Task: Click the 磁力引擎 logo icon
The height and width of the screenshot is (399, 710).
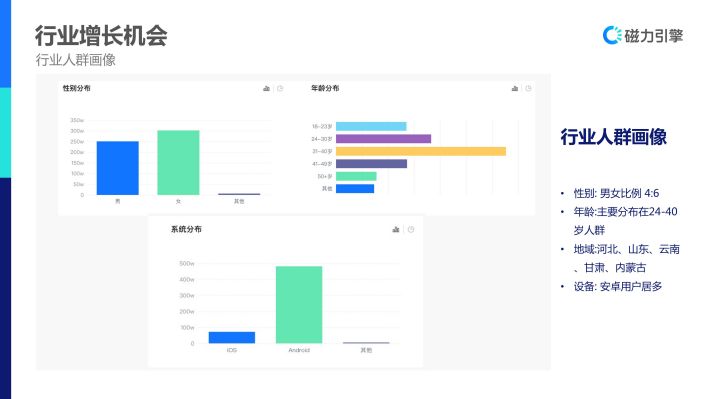Action: click(x=612, y=35)
